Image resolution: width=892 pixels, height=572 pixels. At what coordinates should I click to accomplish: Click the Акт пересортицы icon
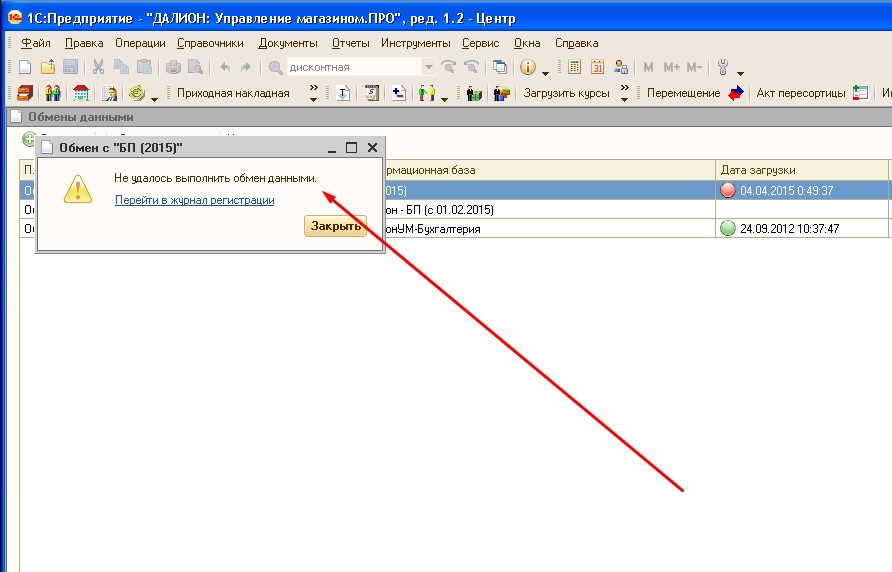tap(860, 93)
